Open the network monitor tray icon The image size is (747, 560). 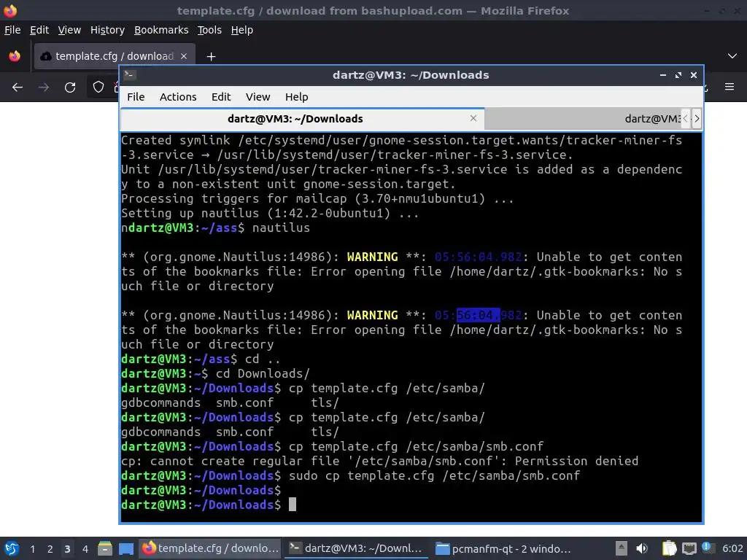[x=689, y=548]
